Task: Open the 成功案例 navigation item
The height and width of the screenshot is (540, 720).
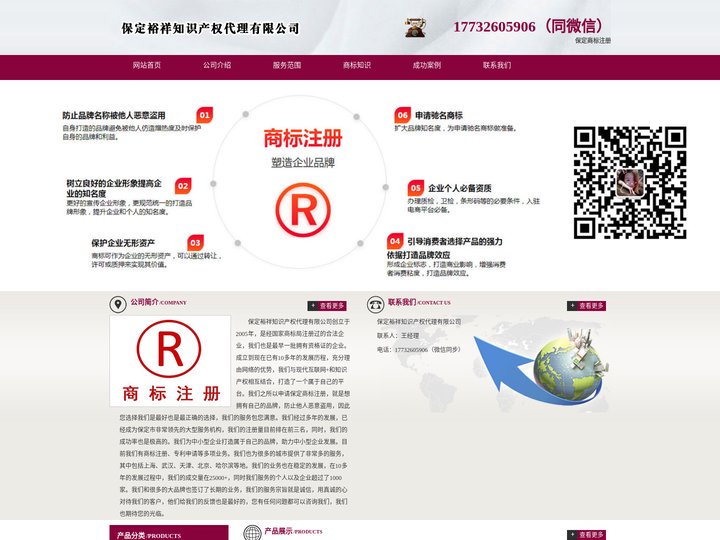Action: point(427,65)
